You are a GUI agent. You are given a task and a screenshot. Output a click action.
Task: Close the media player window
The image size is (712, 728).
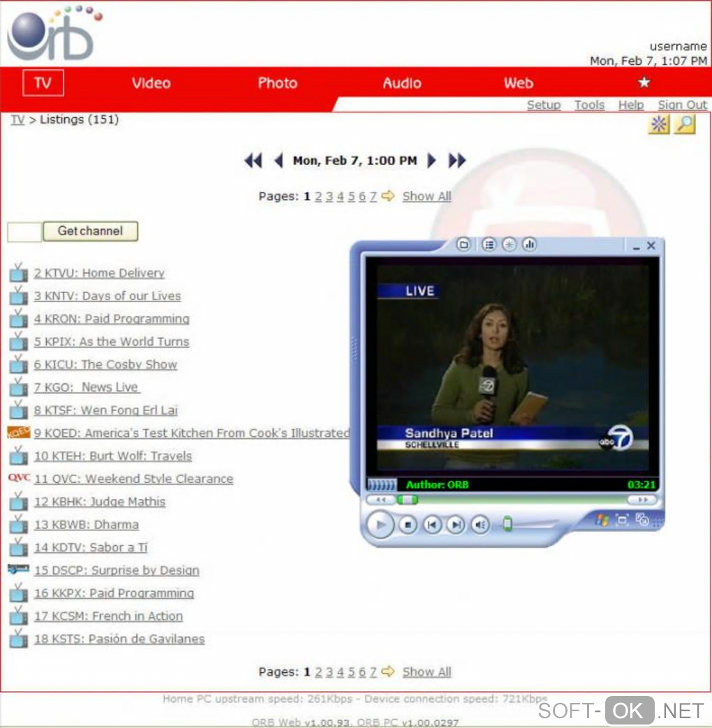point(651,246)
